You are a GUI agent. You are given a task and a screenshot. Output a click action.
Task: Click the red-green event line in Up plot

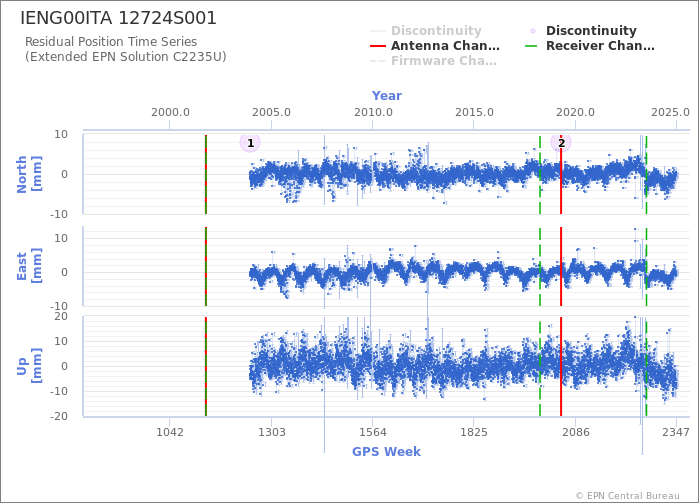(x=206, y=367)
